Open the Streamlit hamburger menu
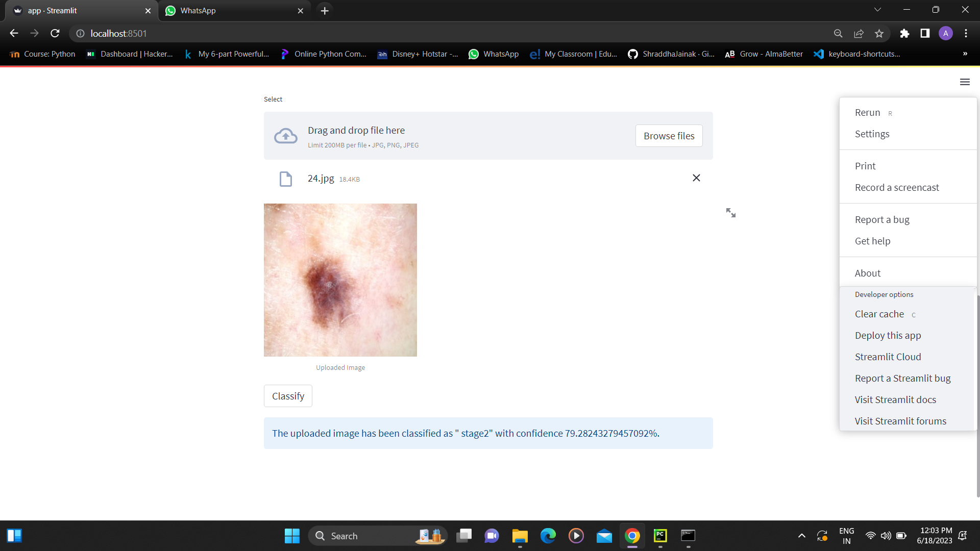The height and width of the screenshot is (551, 980). coord(965,82)
